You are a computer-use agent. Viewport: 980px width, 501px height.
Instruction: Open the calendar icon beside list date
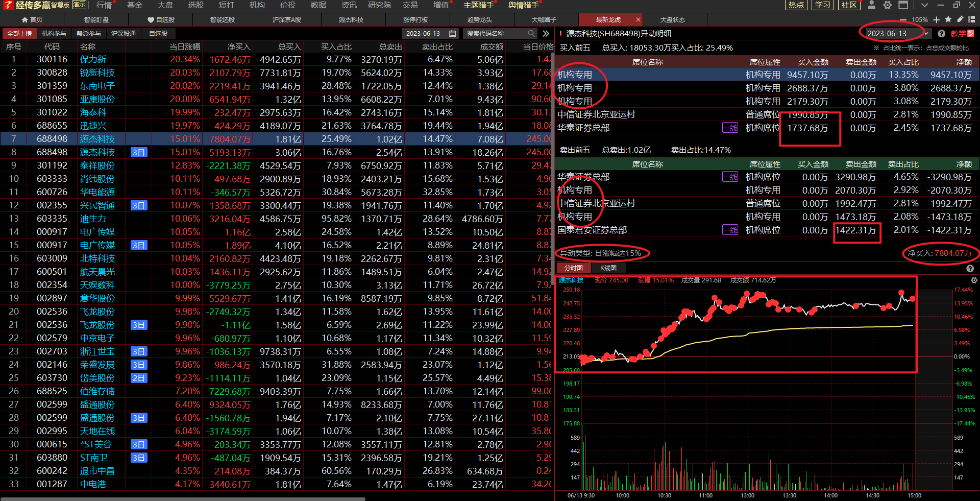(452, 34)
